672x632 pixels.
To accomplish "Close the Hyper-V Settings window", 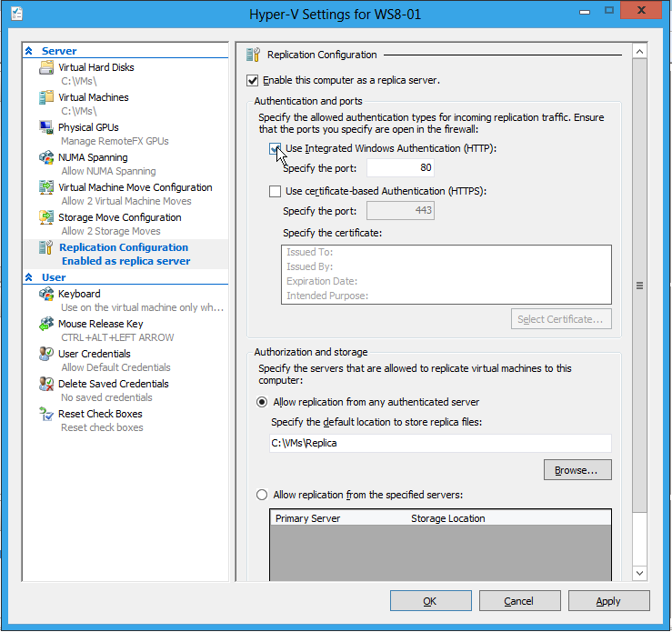I will [x=641, y=10].
